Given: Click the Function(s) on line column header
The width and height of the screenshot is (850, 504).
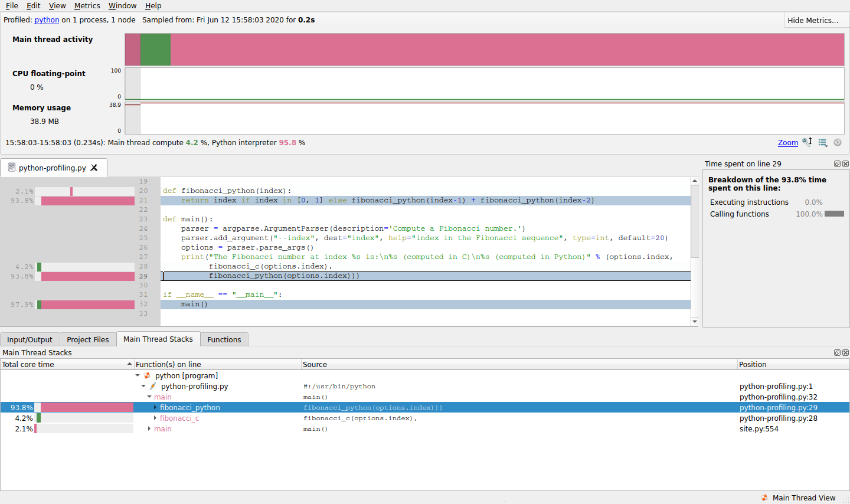Looking at the screenshot, I should pos(217,364).
